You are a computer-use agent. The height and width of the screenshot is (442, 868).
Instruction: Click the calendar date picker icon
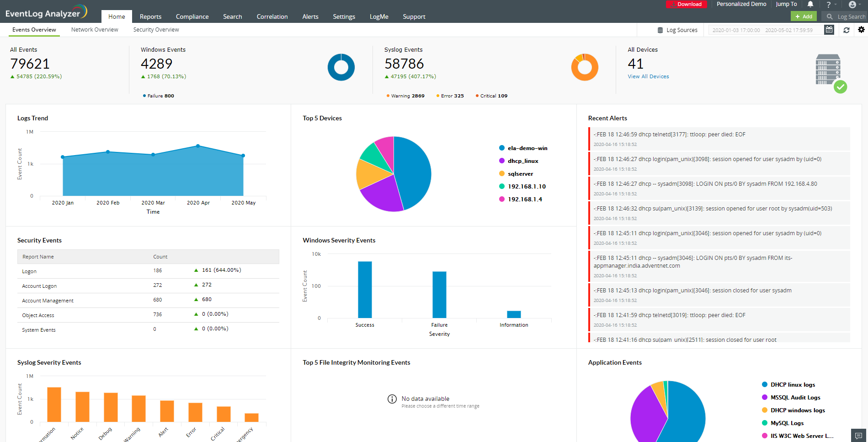click(829, 30)
